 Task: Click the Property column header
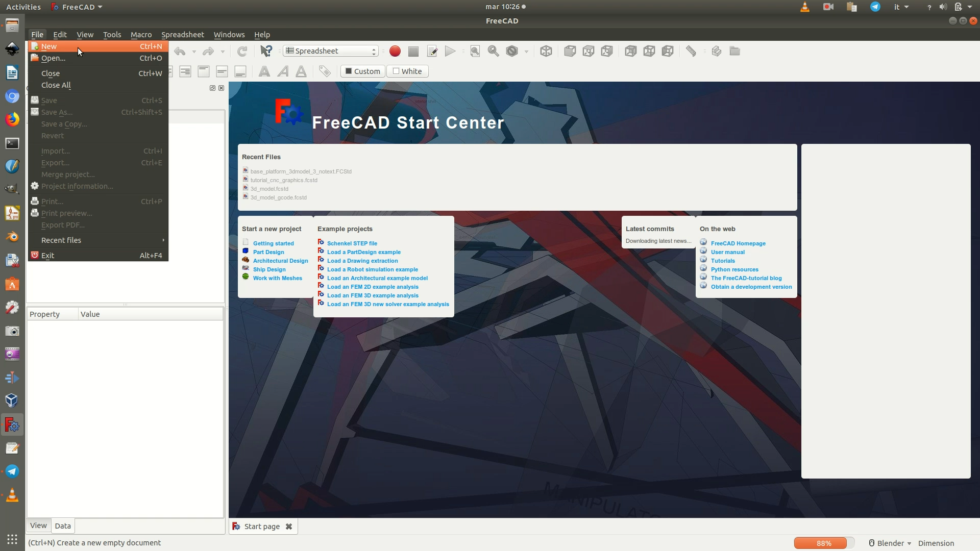53,314
